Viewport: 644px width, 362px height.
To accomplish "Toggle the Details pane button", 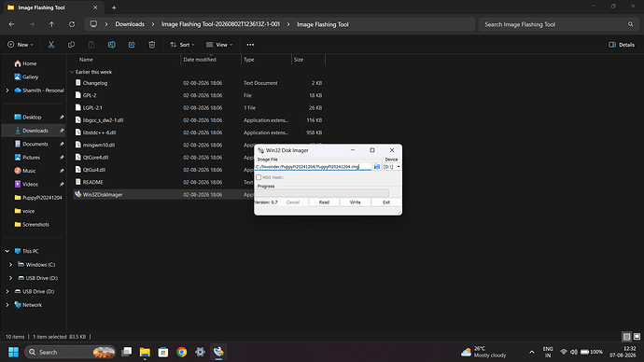I will pyautogui.click(x=622, y=45).
